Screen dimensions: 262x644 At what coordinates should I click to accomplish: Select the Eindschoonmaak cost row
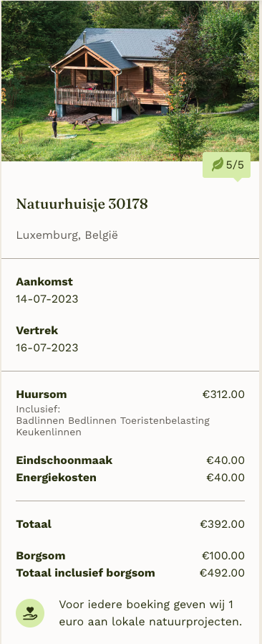tap(130, 460)
